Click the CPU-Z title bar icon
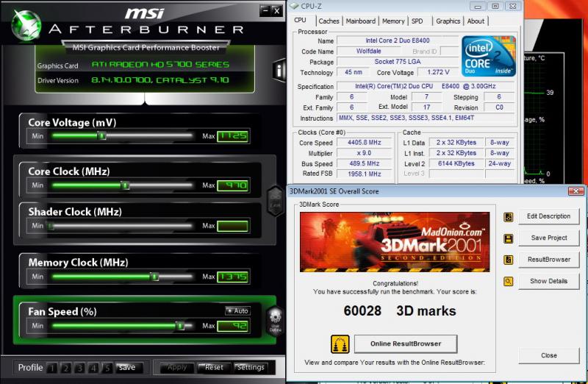The image size is (588, 384). pos(295,6)
